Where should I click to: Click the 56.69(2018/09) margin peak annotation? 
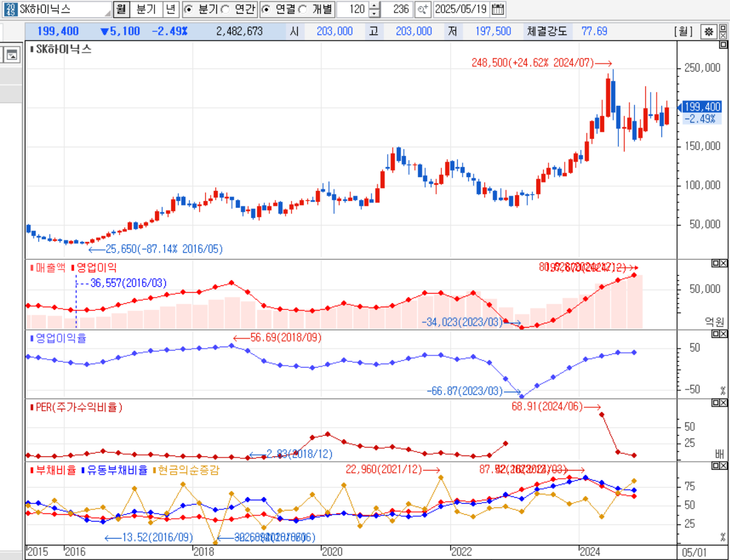(285, 338)
